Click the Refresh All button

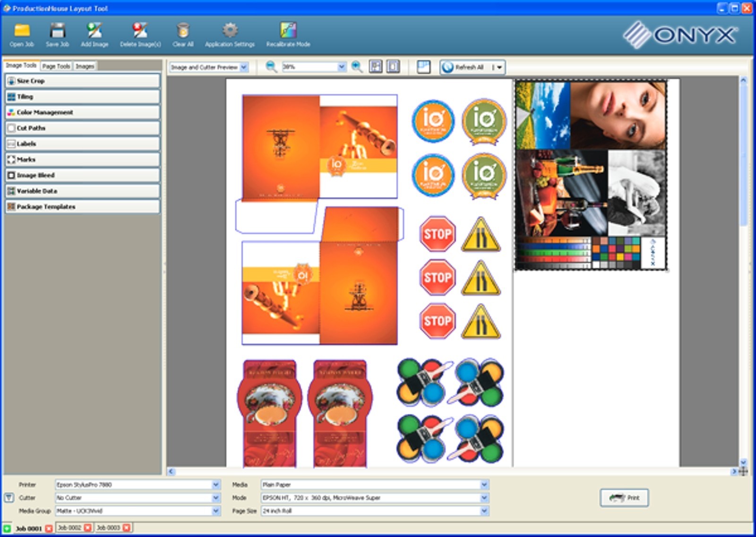point(465,67)
